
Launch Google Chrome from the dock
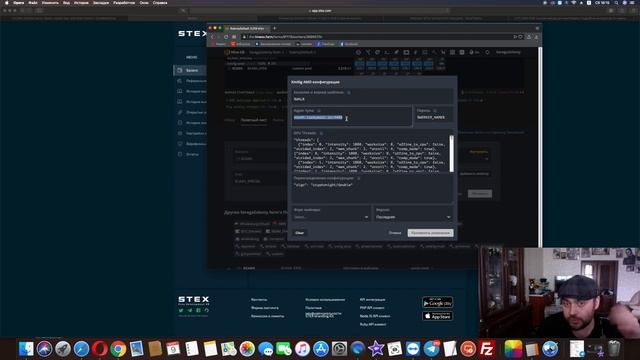(x=118, y=349)
